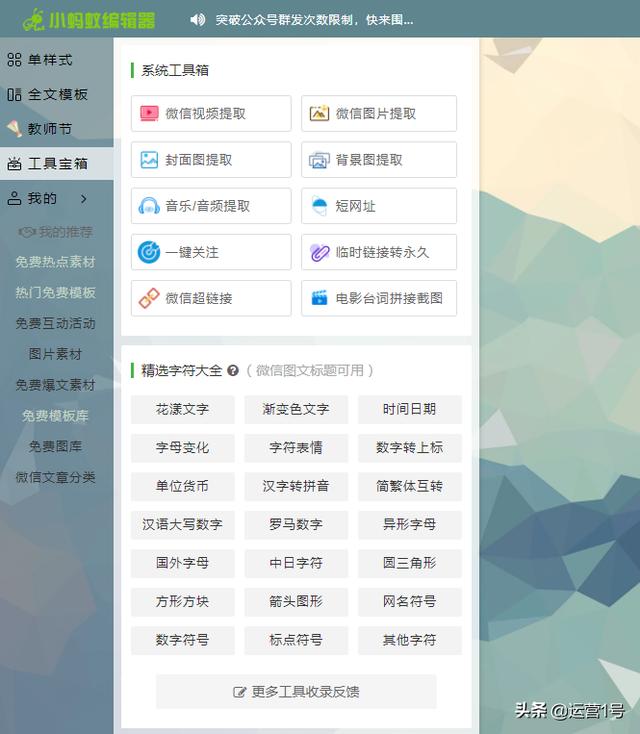Click the 单样式 grid icon
The height and width of the screenshot is (734, 640).
coord(15,60)
